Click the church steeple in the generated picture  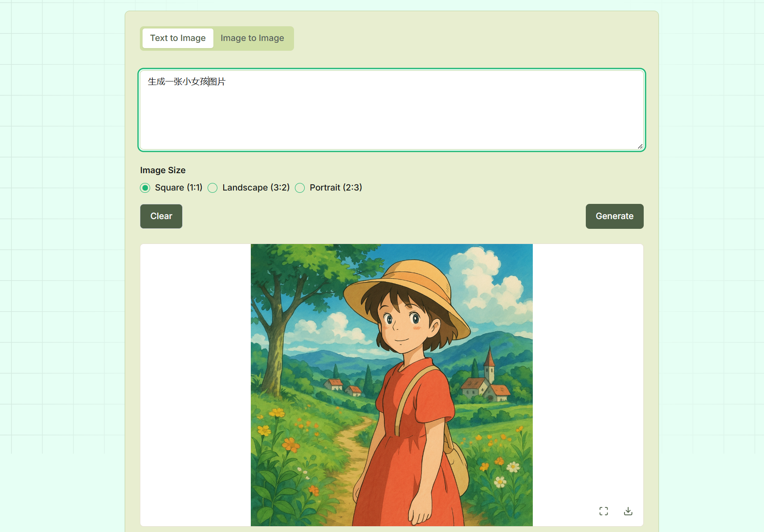pos(489,361)
